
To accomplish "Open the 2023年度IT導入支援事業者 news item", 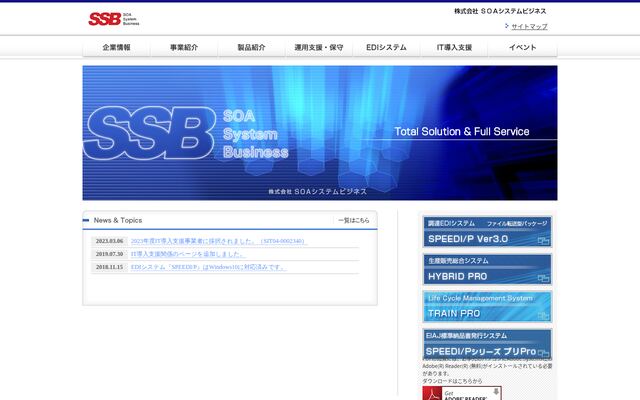I will click(218, 241).
